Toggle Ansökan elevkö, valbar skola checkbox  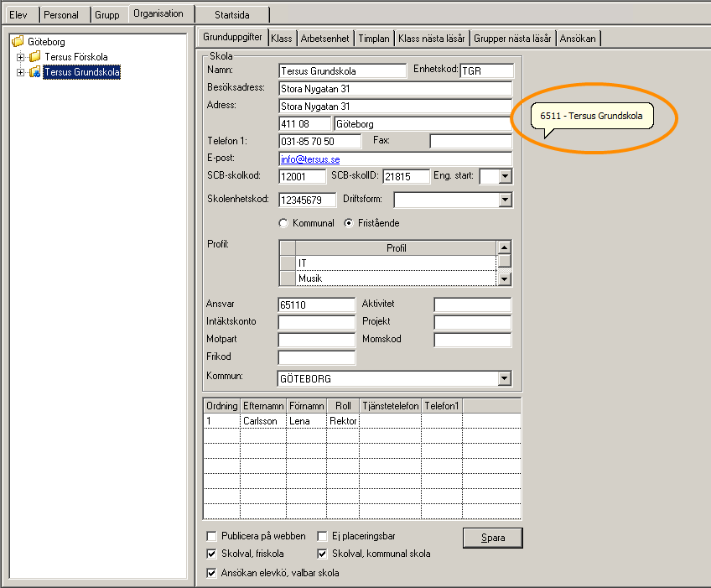coord(211,573)
